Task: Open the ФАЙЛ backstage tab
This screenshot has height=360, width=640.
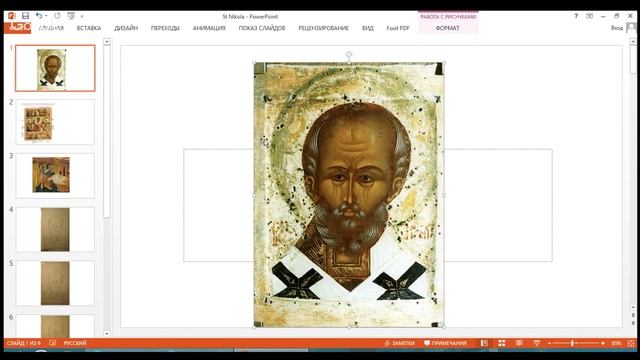Action: [x=18, y=27]
